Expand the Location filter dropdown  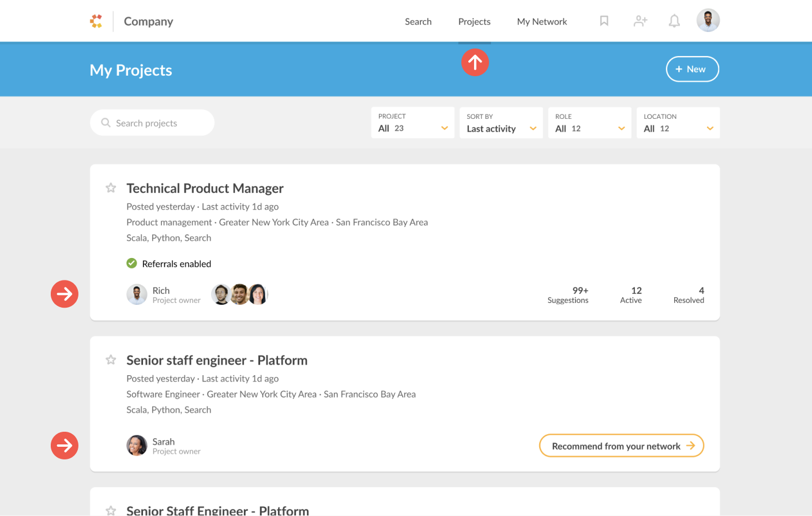[678, 122]
